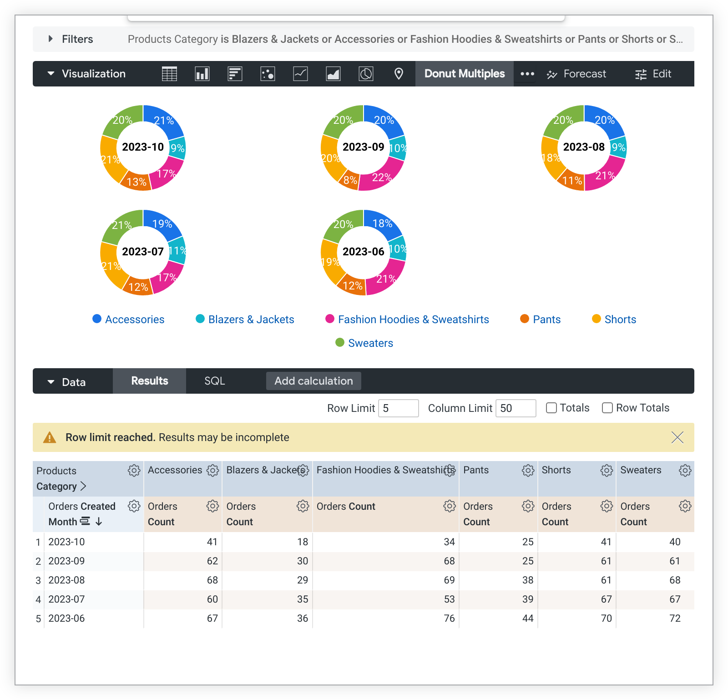The width and height of the screenshot is (728, 700).
Task: Collapse the Visualization panel
Action: coord(51,74)
